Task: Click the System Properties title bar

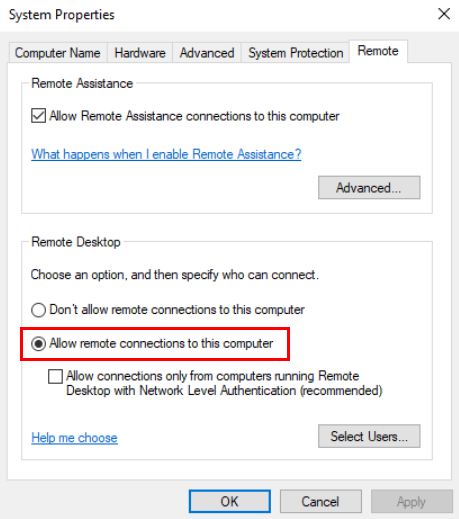Action: [217, 15]
